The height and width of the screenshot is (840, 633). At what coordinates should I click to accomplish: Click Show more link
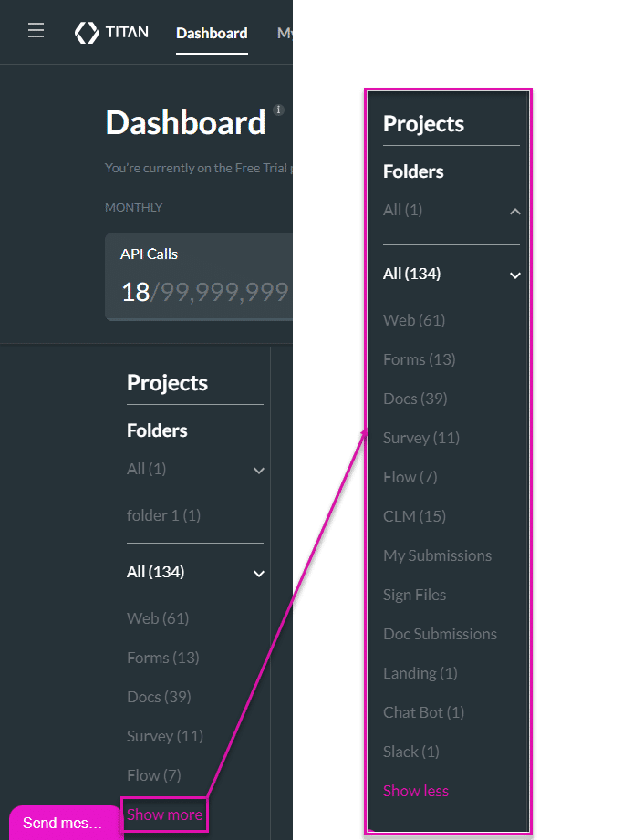tap(164, 814)
